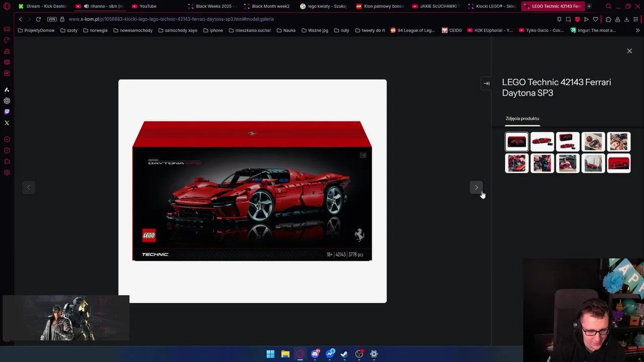This screenshot has width=644, height=362.
Task: Collapse the gallery side panel arrow
Action: pos(487,83)
